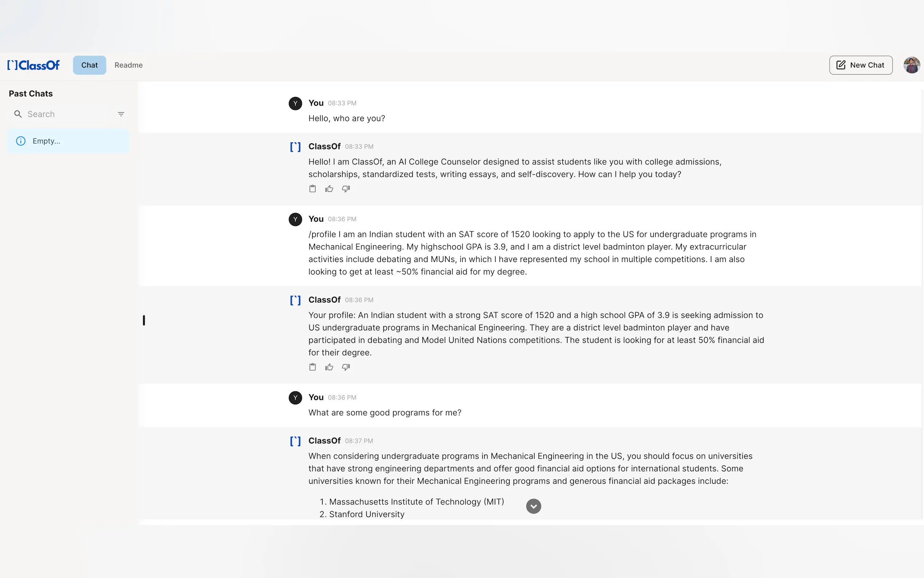Click the search magnifier icon in Past Chats
The image size is (924, 578).
[18, 114]
